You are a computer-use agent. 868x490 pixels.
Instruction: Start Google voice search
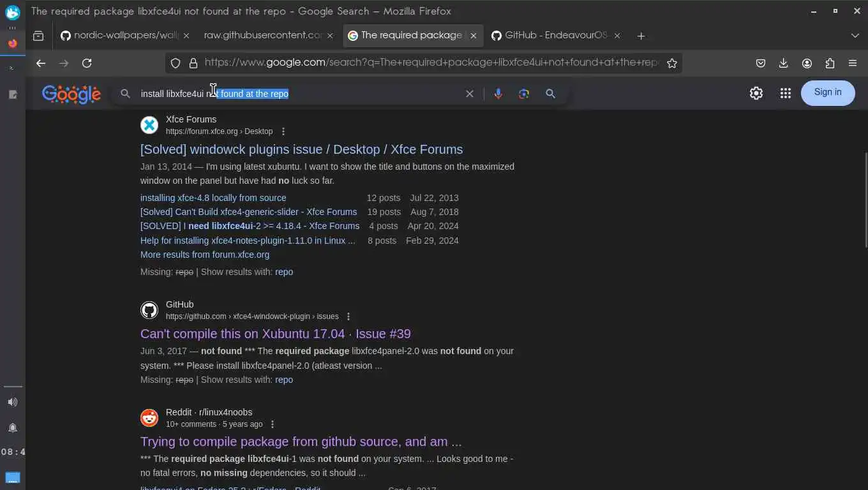click(498, 94)
